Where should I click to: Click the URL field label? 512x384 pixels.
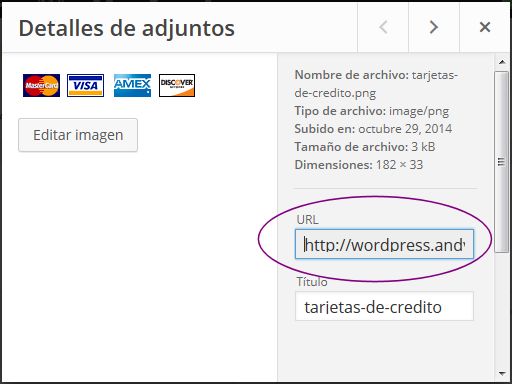(x=307, y=220)
